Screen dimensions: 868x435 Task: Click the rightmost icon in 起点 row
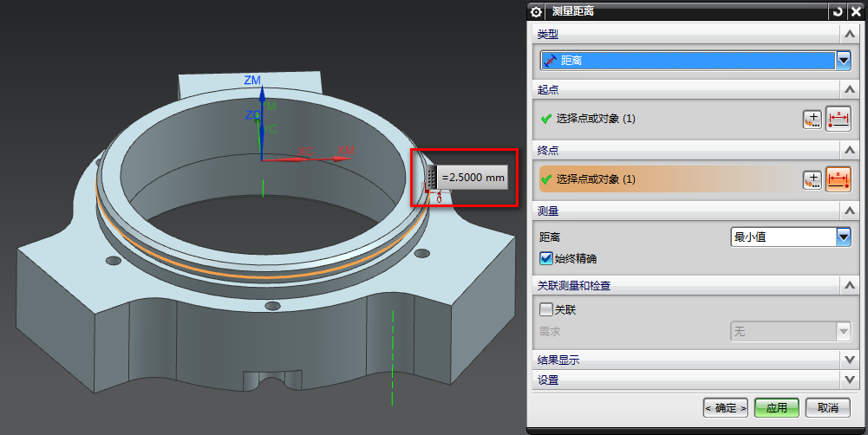(839, 119)
